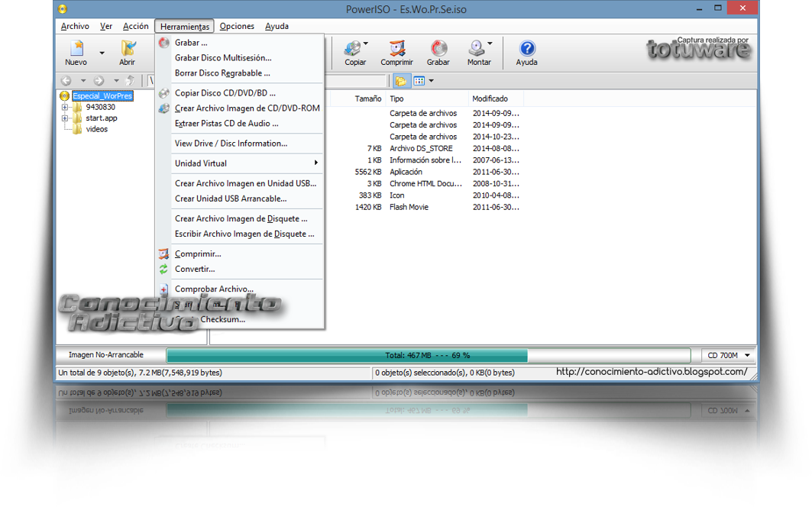Open the forward history dropdown arrow
Image resolution: width=812 pixels, height=507 pixels.
point(116,81)
